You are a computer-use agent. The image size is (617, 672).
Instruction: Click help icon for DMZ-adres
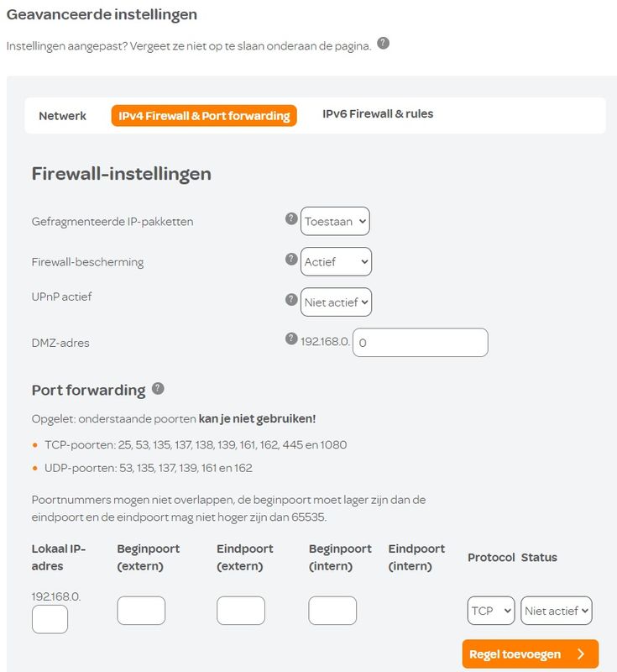click(291, 339)
